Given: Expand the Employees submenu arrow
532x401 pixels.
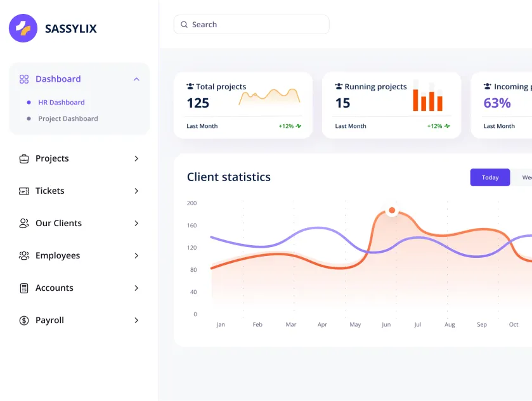Looking at the screenshot, I should click(x=136, y=255).
